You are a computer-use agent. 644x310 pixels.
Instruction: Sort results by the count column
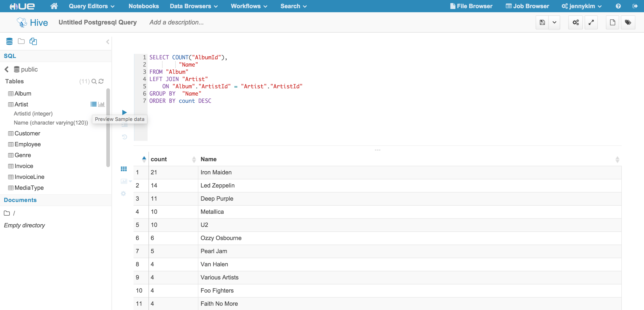coord(159,159)
